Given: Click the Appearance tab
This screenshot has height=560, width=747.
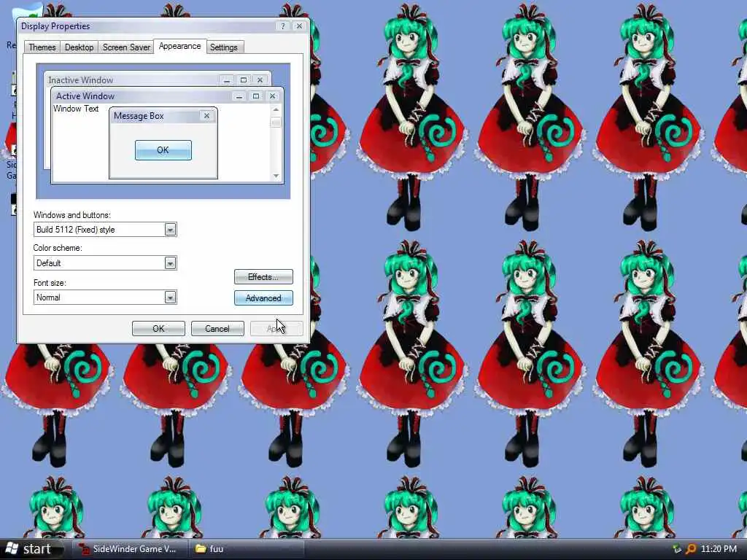Looking at the screenshot, I should click(x=179, y=46).
